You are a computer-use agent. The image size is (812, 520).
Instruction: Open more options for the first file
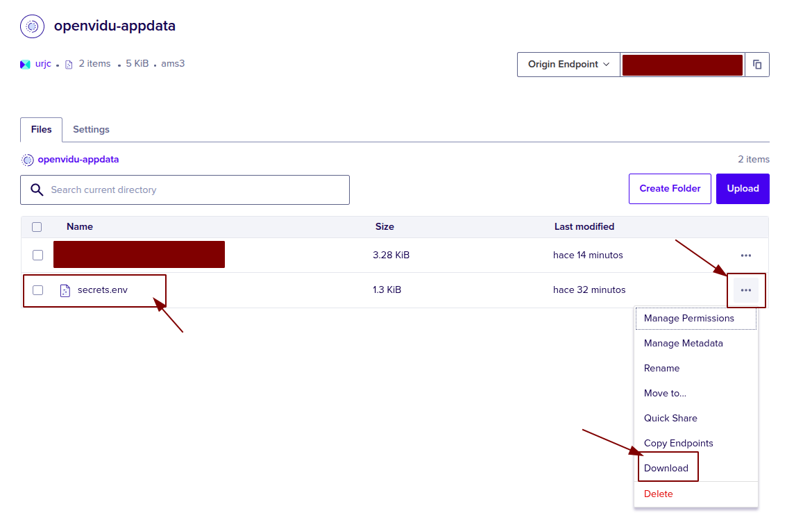click(x=746, y=255)
